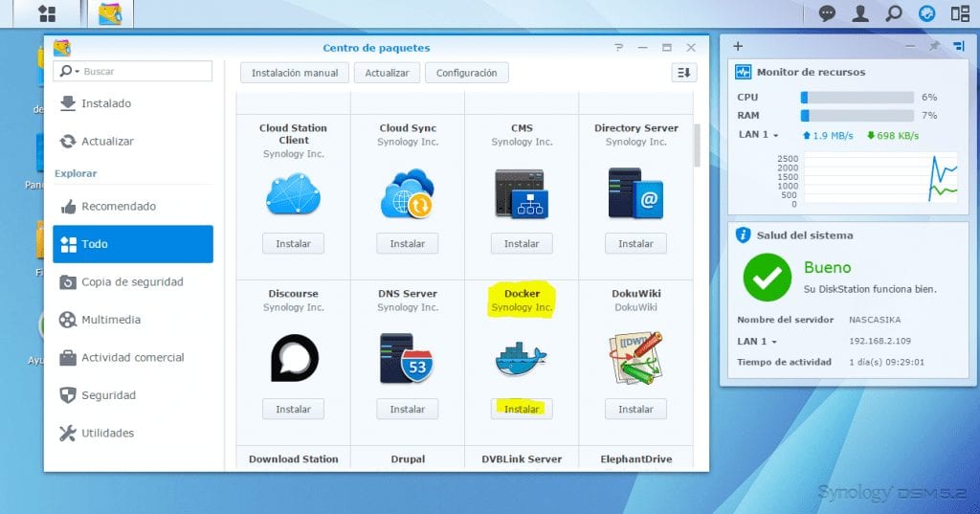This screenshot has width=980, height=514.
Task: Click the network traffic graph
Action: point(880,178)
